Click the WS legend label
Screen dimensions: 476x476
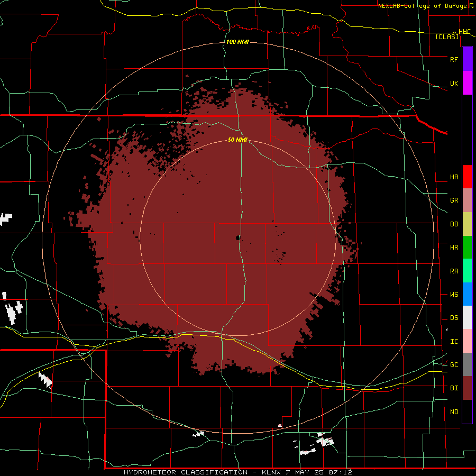pyautogui.click(x=454, y=295)
